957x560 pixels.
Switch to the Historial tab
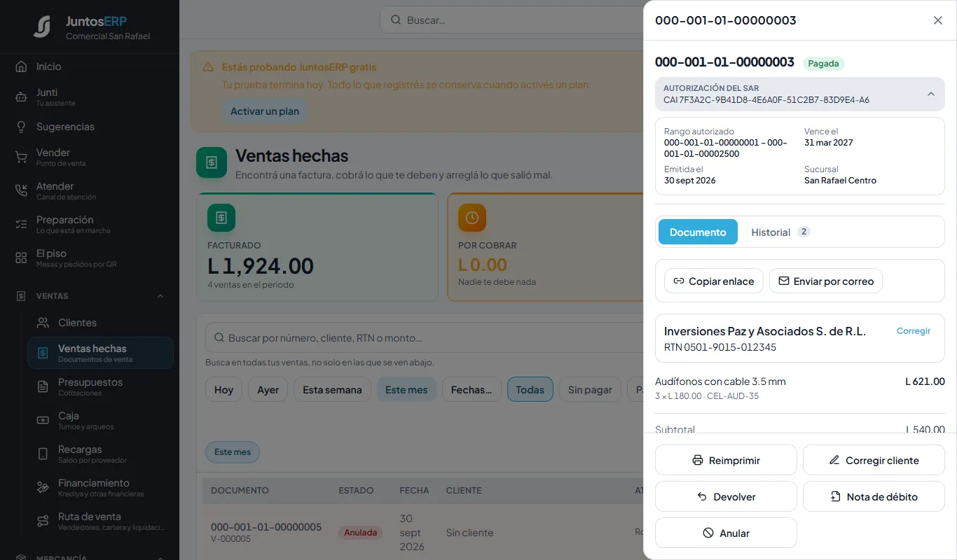(x=780, y=232)
